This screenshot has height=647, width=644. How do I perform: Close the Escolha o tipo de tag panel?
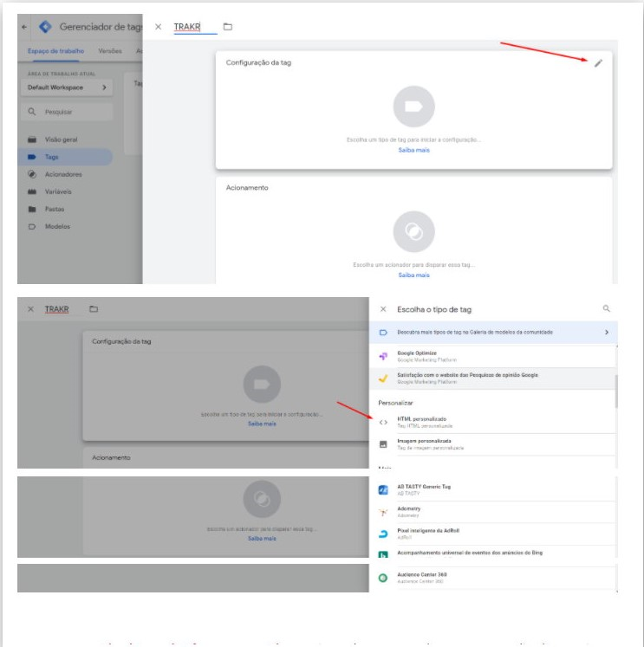(x=383, y=309)
